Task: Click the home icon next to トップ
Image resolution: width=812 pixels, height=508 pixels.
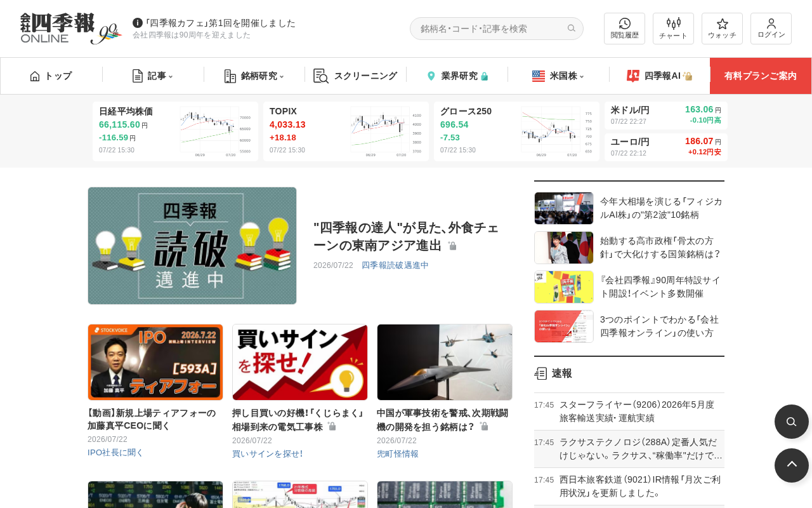Action: (x=35, y=76)
